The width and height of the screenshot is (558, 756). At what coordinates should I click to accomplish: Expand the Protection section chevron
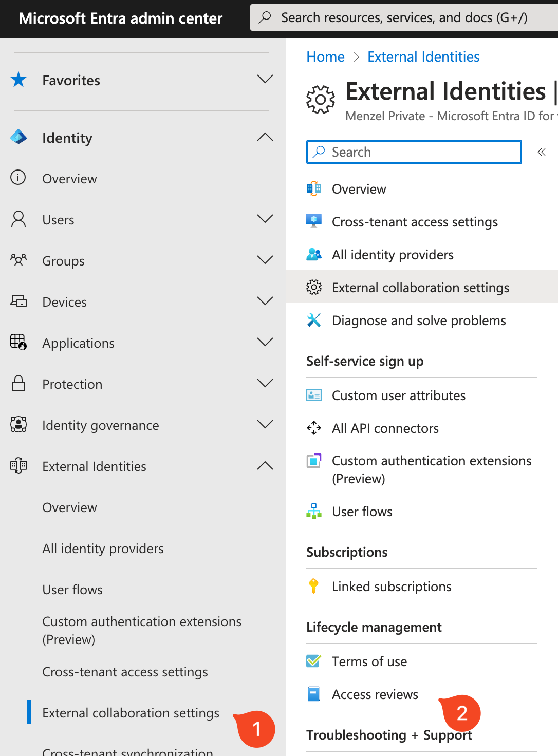coord(265,384)
